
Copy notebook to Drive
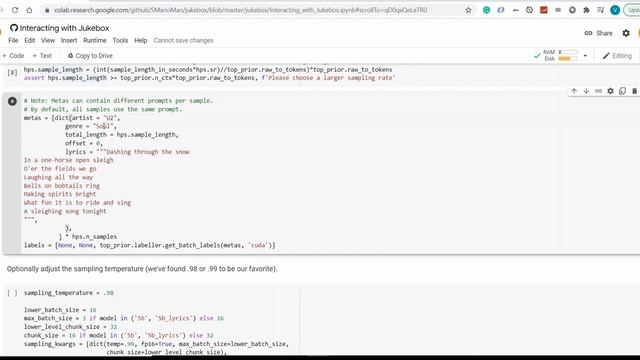tap(90, 56)
